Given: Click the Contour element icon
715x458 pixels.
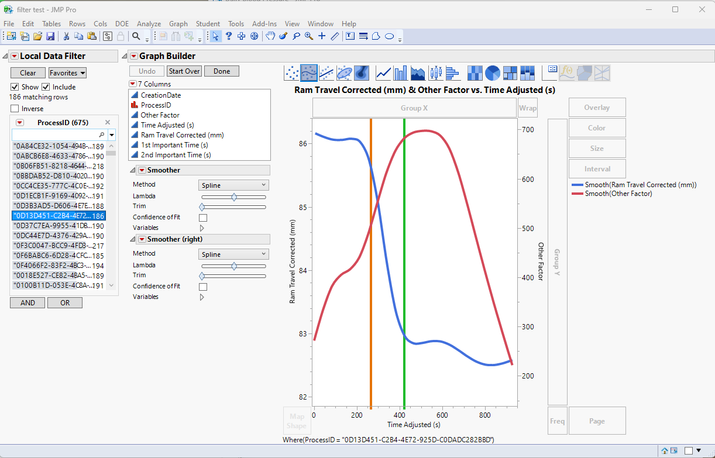Looking at the screenshot, I should click(361, 73).
